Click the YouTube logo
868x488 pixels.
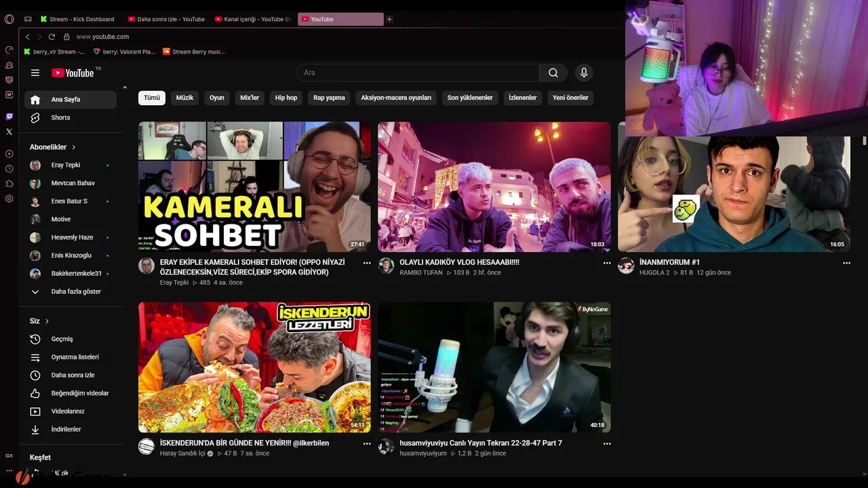coord(73,73)
